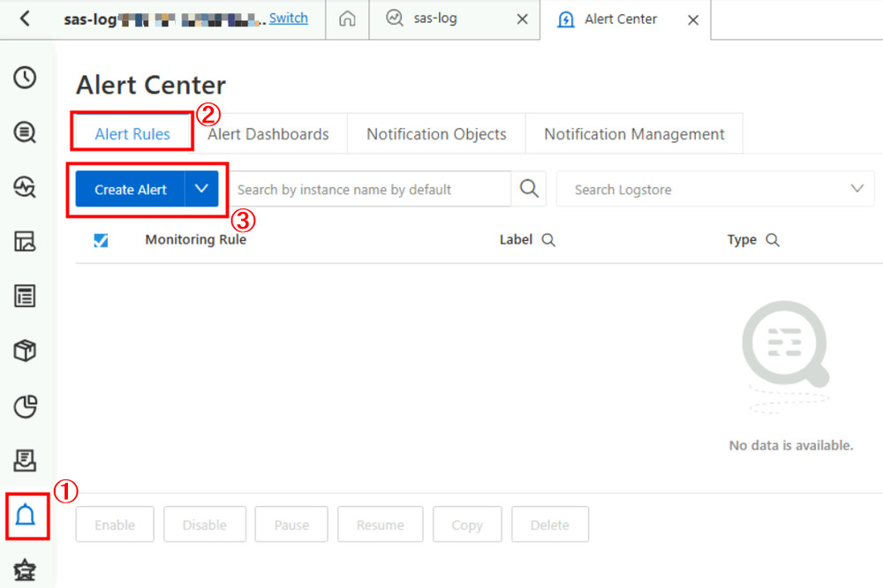This screenshot has width=883, height=588.
Task: Expand the Create Alert dropdown arrow
Action: [x=200, y=188]
